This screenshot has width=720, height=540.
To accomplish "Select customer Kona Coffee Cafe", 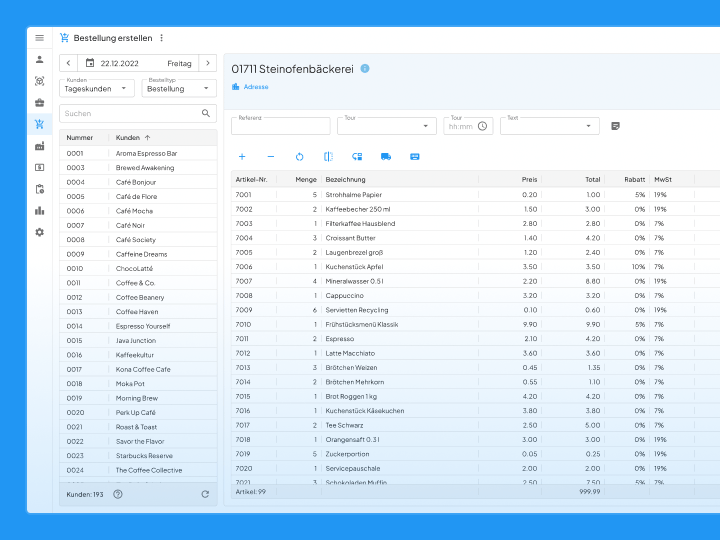I will pyautogui.click(x=138, y=370).
